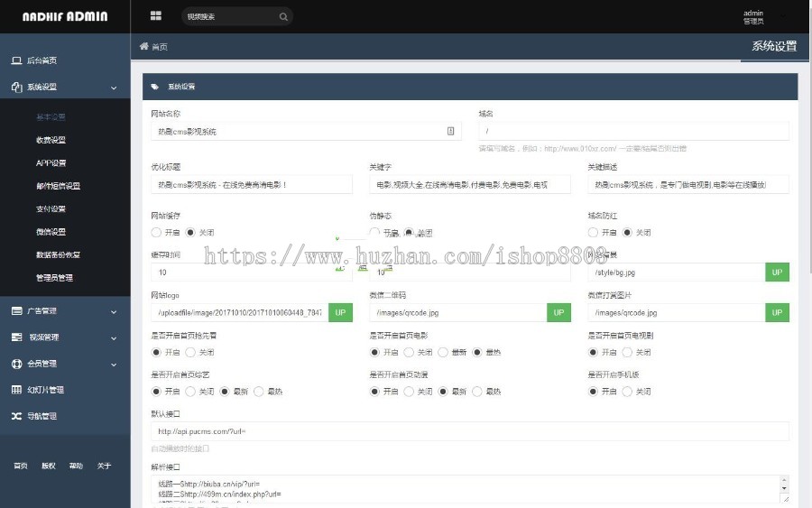This screenshot has height=508, width=812.
Task: Click the 优化标题 input field
Action: click(x=252, y=184)
